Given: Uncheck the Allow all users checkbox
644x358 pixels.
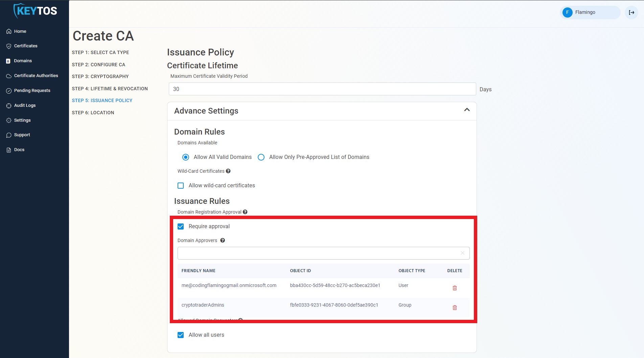Looking at the screenshot, I should tap(181, 335).
